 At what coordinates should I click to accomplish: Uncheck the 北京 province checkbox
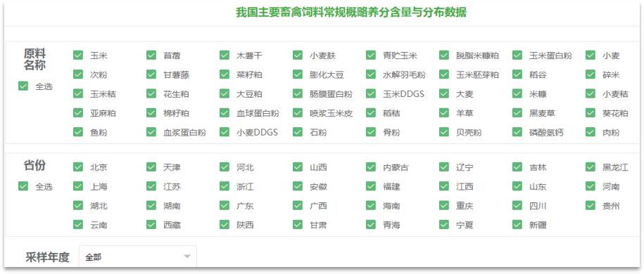point(78,167)
